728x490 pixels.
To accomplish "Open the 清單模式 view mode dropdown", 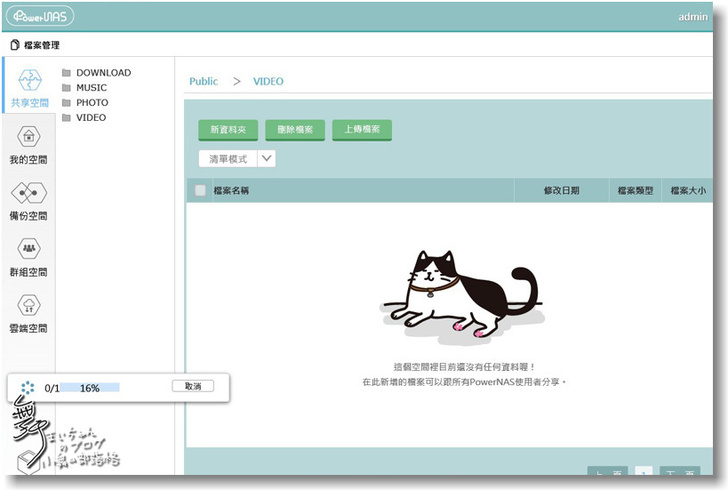I will [x=237, y=159].
